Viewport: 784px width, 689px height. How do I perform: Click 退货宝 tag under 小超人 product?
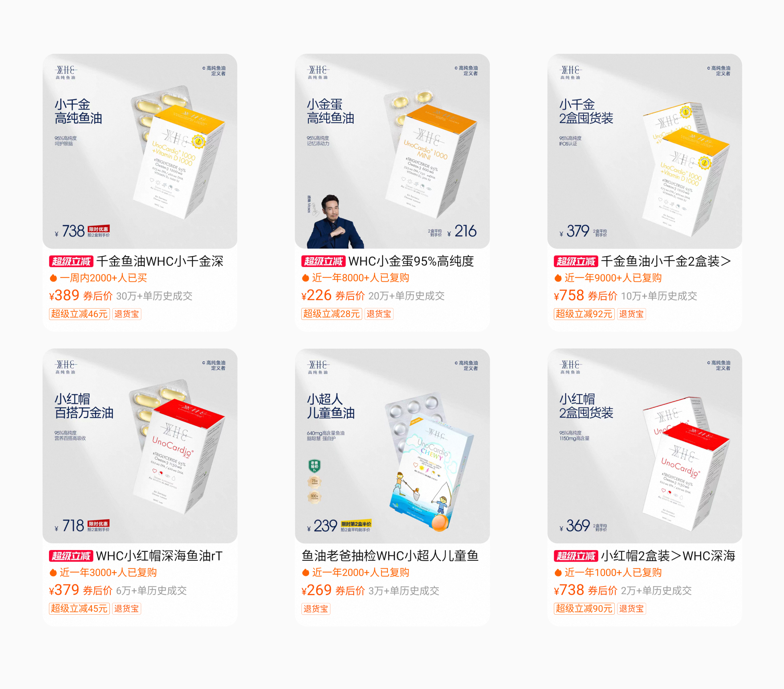point(316,608)
